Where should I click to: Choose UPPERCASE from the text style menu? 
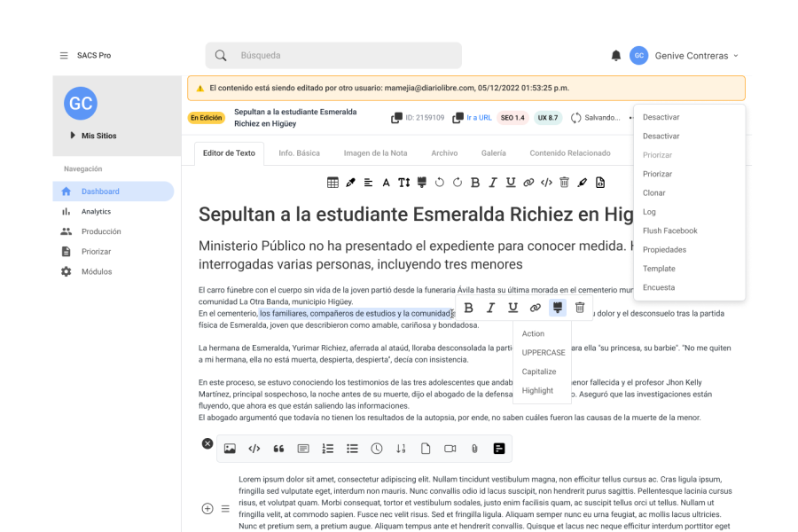pos(543,352)
